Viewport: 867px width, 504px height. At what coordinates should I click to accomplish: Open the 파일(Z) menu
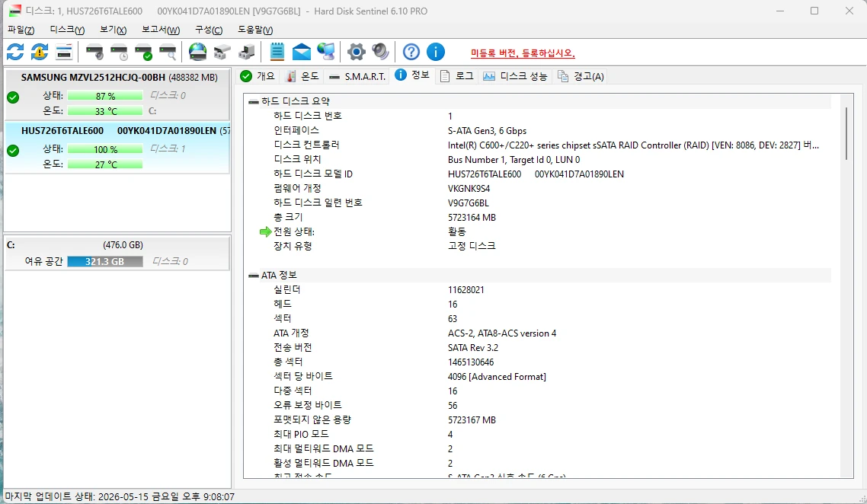click(x=21, y=30)
